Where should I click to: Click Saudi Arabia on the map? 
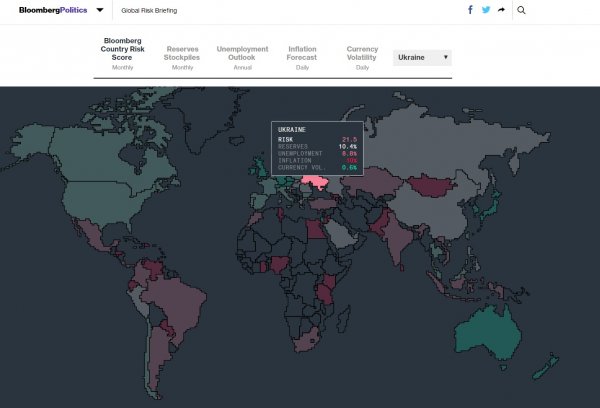point(342,235)
